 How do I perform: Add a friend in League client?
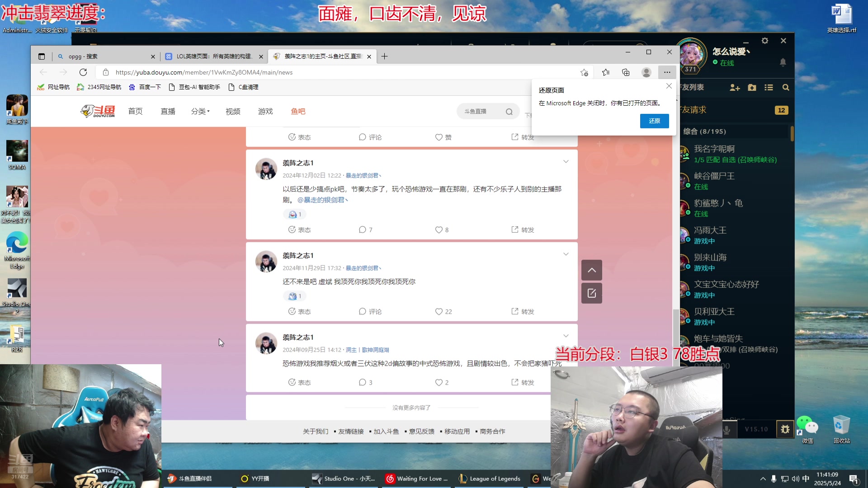[735, 88]
